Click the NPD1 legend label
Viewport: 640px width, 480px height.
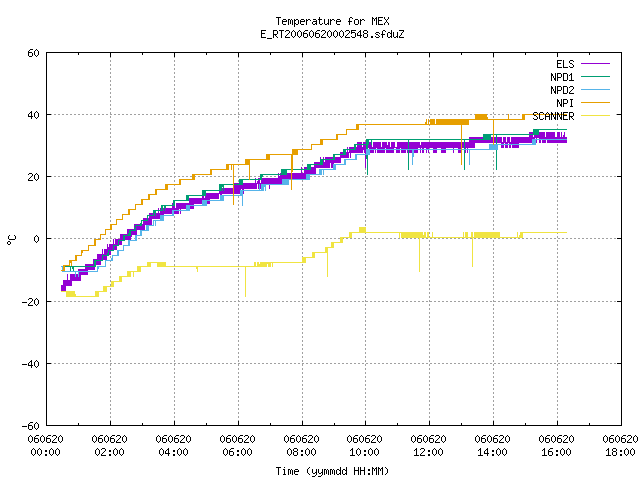[x=562, y=77]
